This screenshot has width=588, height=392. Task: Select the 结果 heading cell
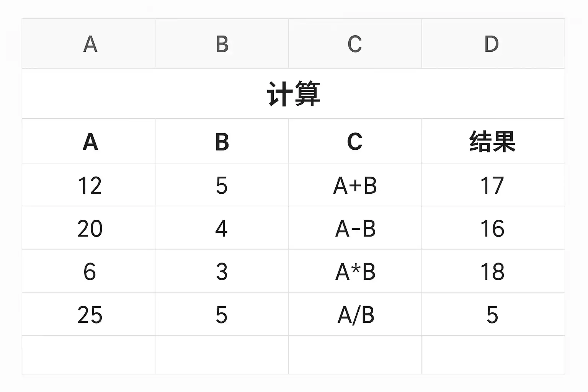(493, 141)
